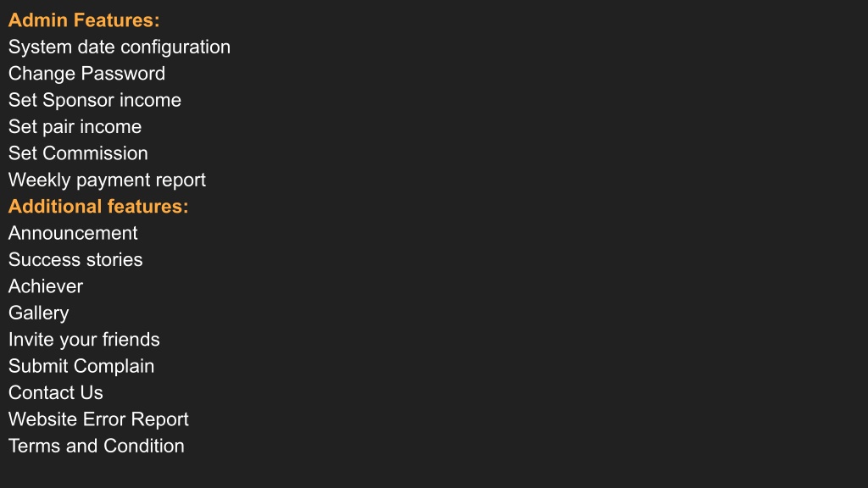Choose the Set Commission item
Image resolution: width=868 pixels, height=488 pixels.
[78, 153]
